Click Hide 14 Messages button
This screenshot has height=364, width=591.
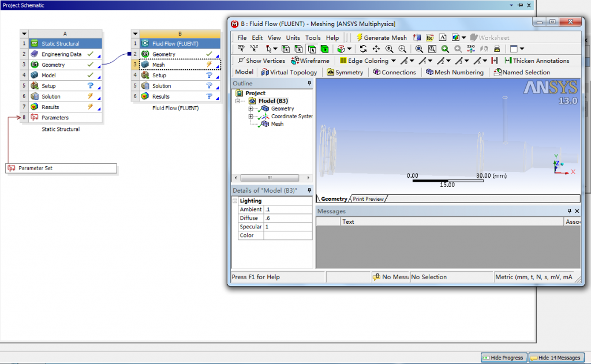point(556,358)
